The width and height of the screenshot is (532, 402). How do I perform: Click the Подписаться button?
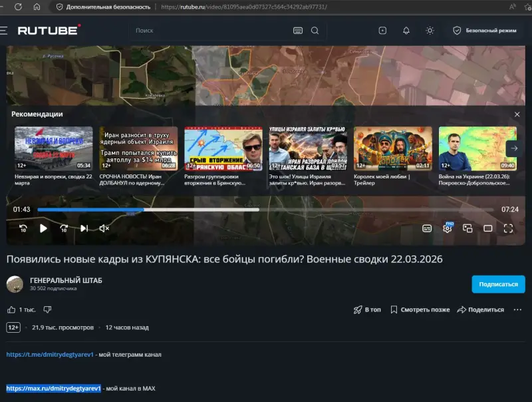click(x=498, y=284)
